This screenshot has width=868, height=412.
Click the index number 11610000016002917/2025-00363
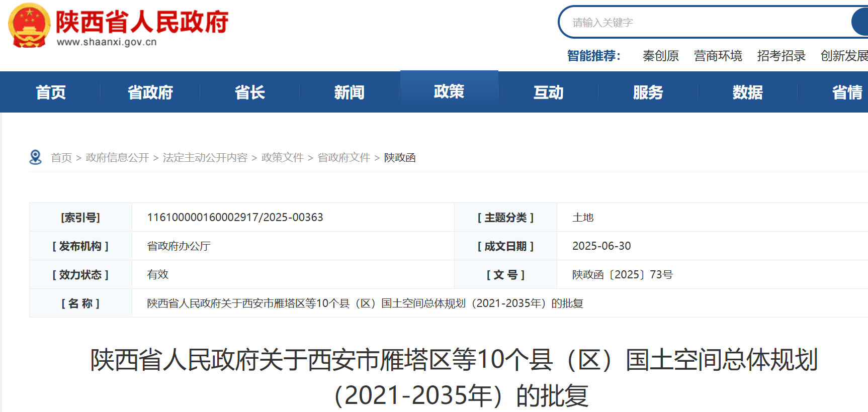tap(235, 217)
